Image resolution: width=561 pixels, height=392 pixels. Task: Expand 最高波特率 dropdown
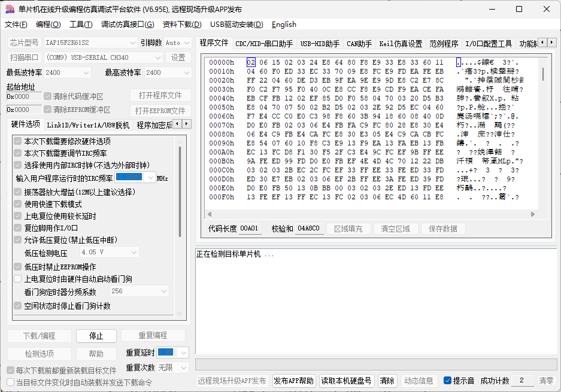[186, 72]
